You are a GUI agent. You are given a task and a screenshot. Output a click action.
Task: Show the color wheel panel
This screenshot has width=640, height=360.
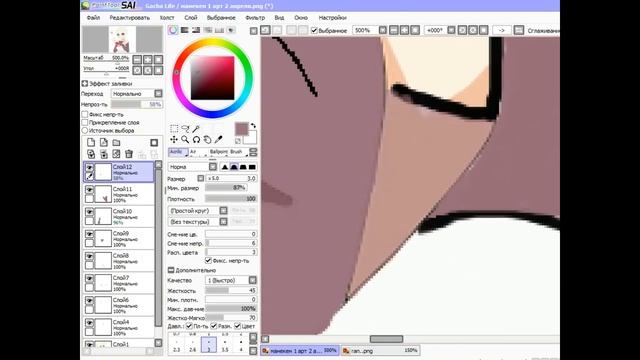(173, 30)
